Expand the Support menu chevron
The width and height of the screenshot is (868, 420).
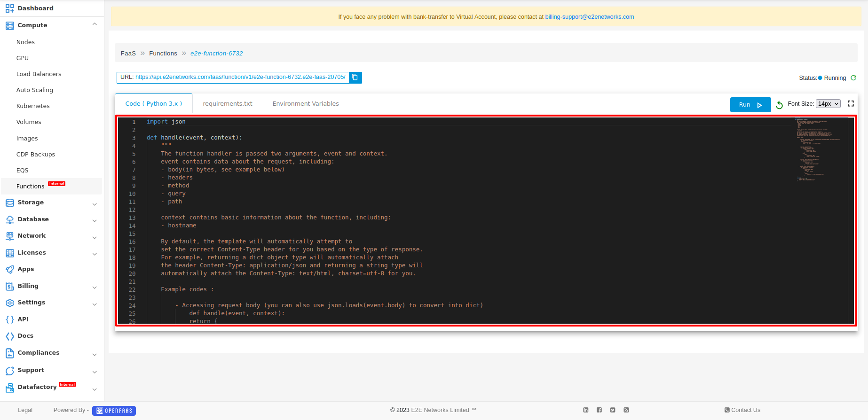click(x=95, y=372)
